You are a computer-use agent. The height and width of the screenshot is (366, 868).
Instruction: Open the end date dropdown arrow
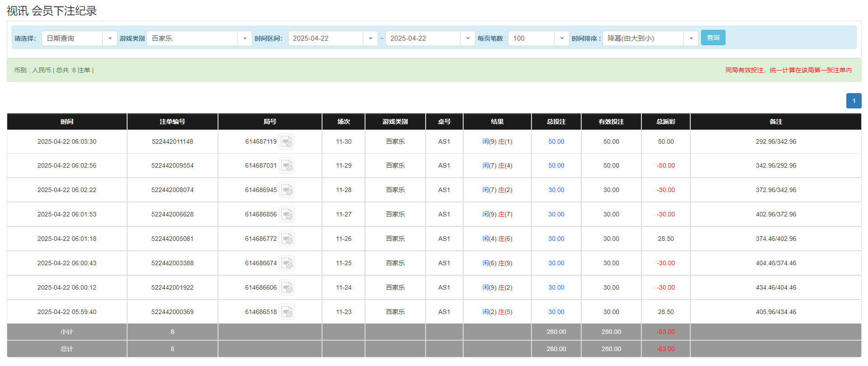(x=467, y=38)
